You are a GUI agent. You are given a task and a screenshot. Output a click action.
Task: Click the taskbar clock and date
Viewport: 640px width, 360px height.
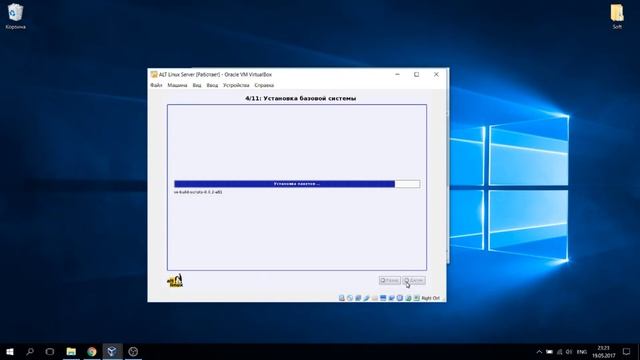point(604,351)
